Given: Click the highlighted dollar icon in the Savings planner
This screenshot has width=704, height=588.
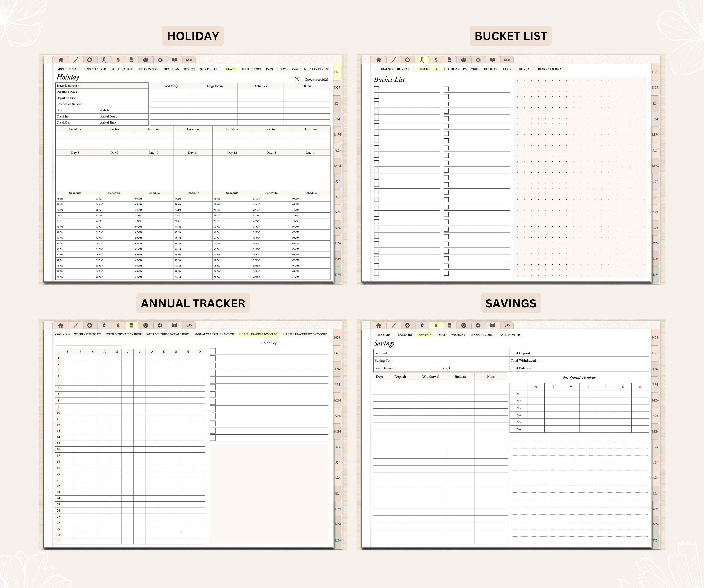Looking at the screenshot, I should 436,325.
